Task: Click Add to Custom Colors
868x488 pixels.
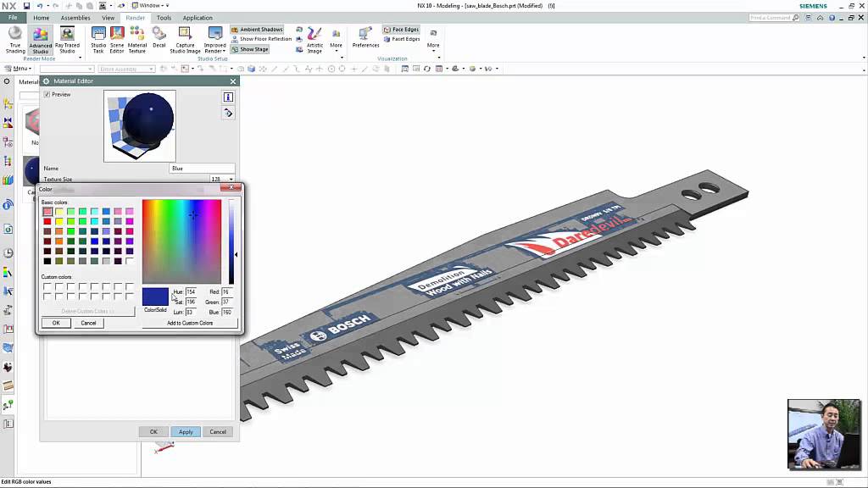Action: (190, 323)
